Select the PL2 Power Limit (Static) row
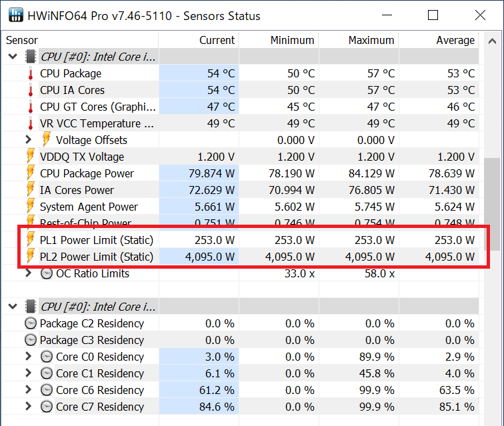Screen dimensions: 504x426 tap(97, 257)
